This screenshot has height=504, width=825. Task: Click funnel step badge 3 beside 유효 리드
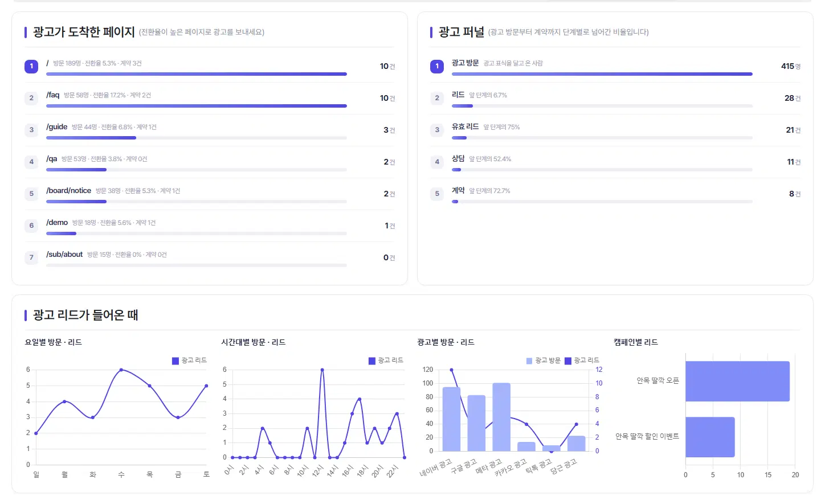click(437, 130)
